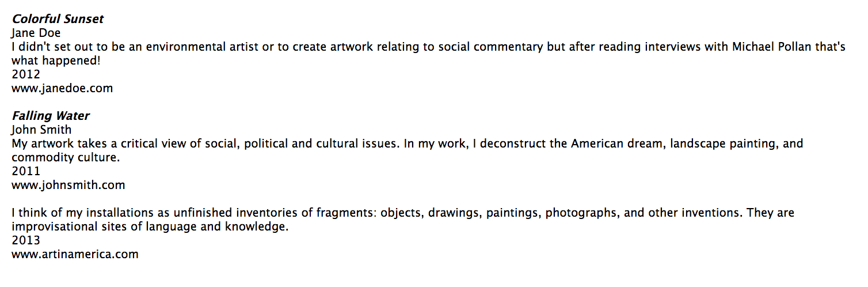This screenshot has width=868, height=287.
Task: Click the text "what happened!"
Action: click(56, 61)
